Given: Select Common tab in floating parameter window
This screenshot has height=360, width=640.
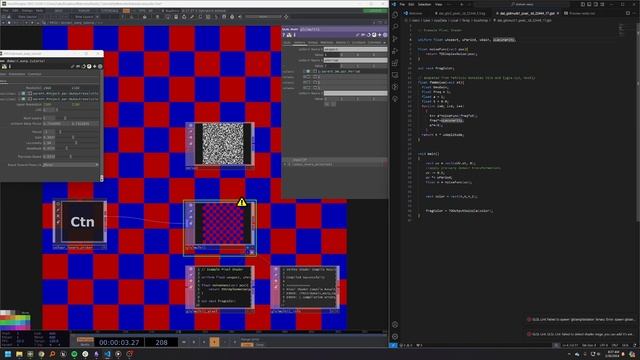Looking at the screenshot, I should [x=34, y=74].
